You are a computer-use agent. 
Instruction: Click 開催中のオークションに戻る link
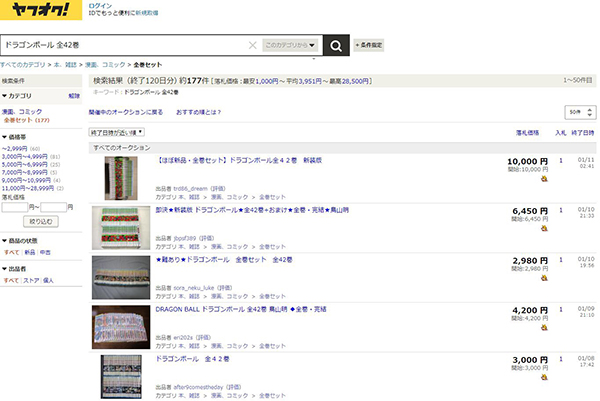coord(126,112)
